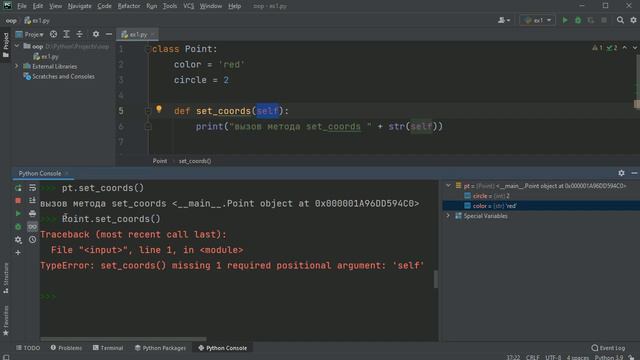This screenshot has height=360, width=640.
Task: Open the ex1 run configuration dropdown
Action: (x=538, y=20)
